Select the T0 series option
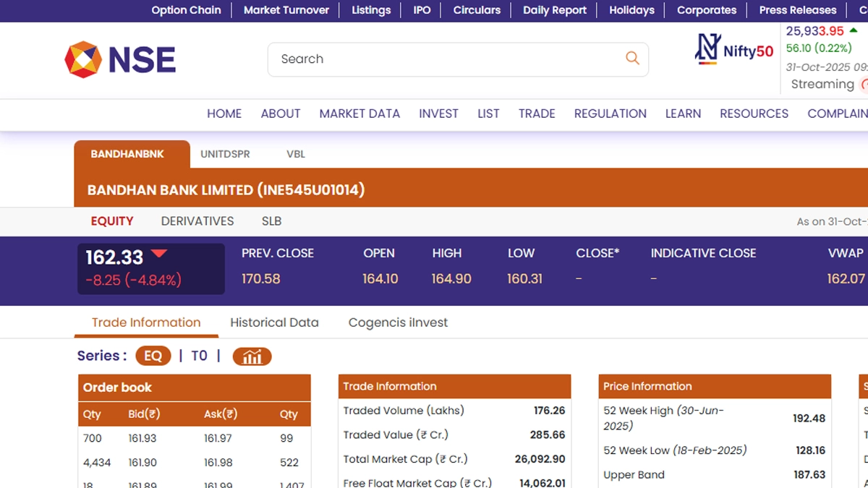The width and height of the screenshot is (868, 488). [x=199, y=356]
